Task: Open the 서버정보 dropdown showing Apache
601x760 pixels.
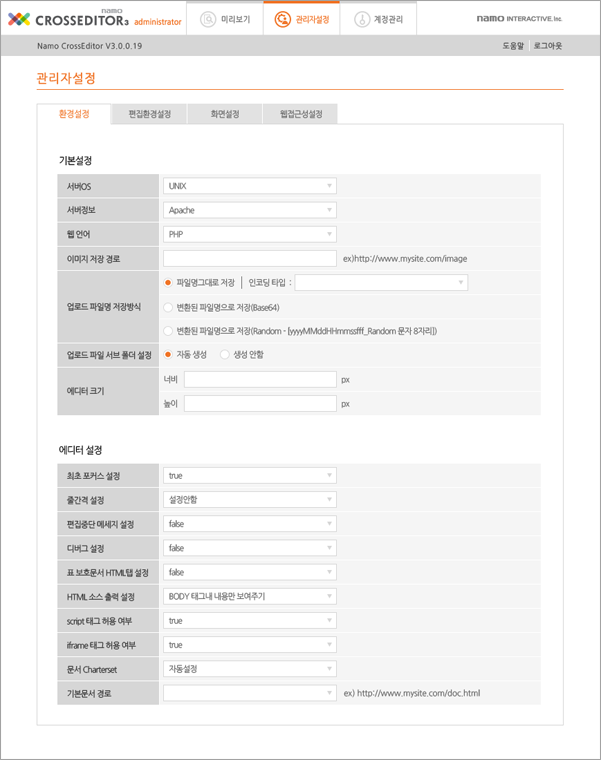Action: (250, 210)
